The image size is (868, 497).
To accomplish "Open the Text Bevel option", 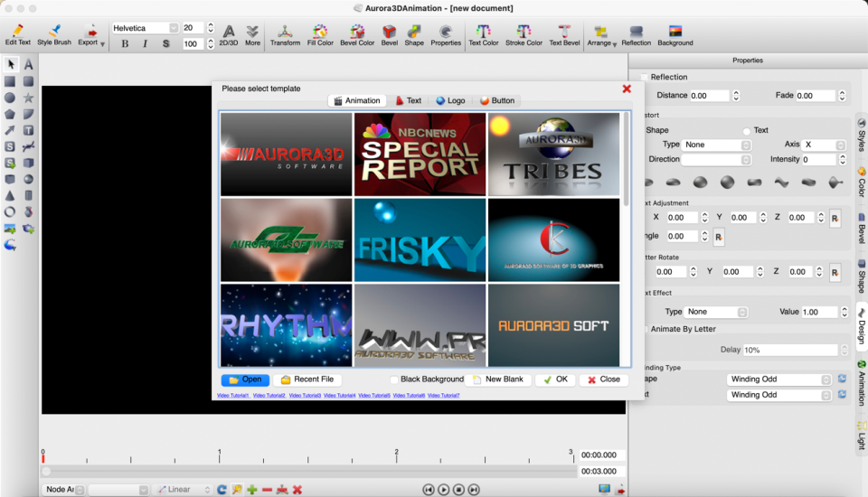I will click(564, 35).
